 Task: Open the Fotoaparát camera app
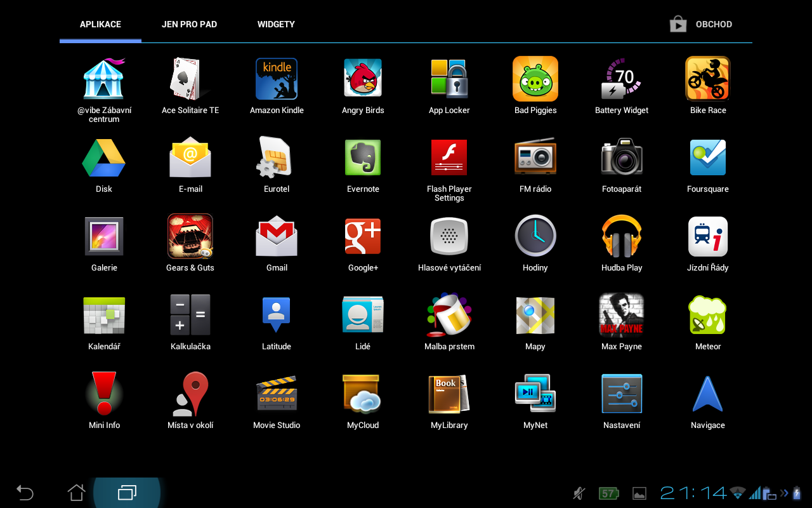click(x=622, y=158)
